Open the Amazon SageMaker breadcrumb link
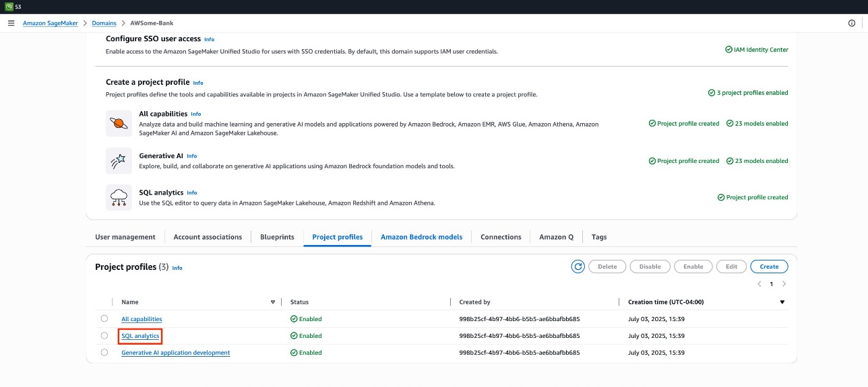Screen dimensions: 868x387 51,23
